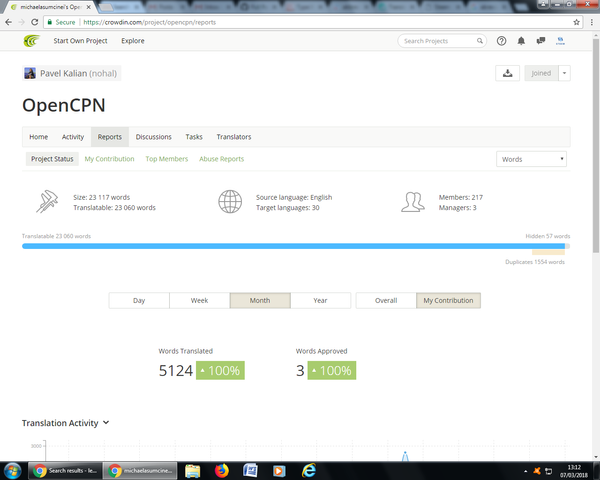Open the Reports project tab
This screenshot has height=480, width=600.
(x=109, y=137)
